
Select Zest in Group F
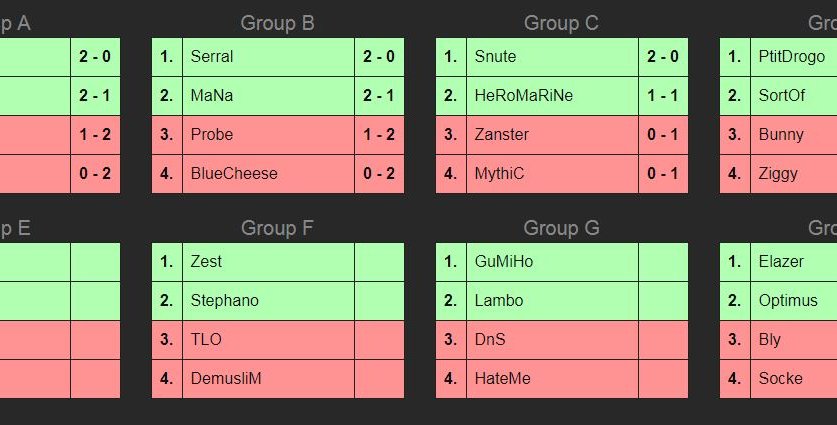[206, 262]
